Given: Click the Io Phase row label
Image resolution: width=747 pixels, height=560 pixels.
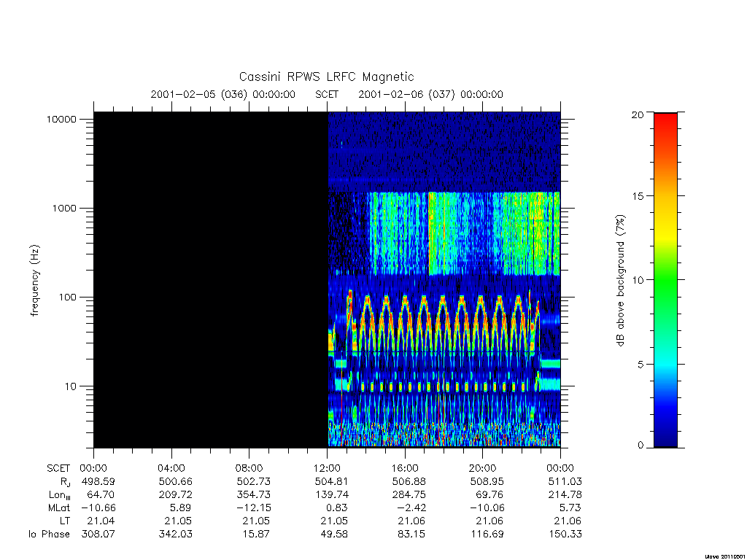Looking at the screenshot, I should [x=49, y=534].
